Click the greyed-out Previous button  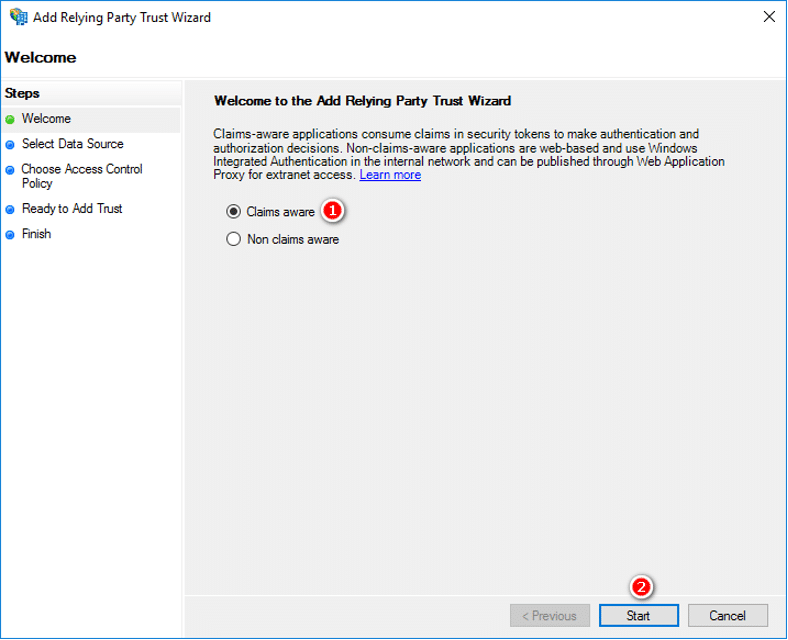(549, 616)
